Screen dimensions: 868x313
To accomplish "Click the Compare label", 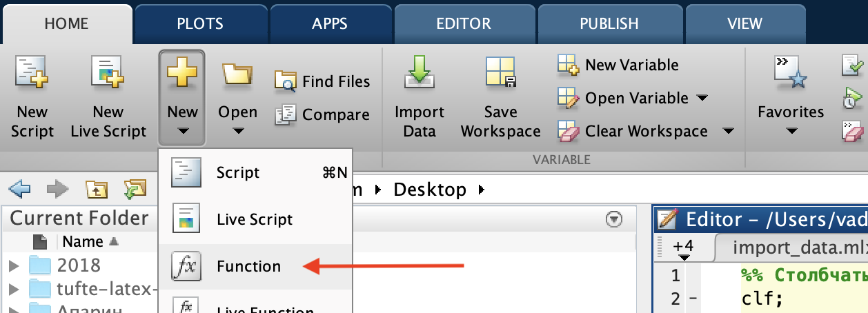I will tap(336, 114).
